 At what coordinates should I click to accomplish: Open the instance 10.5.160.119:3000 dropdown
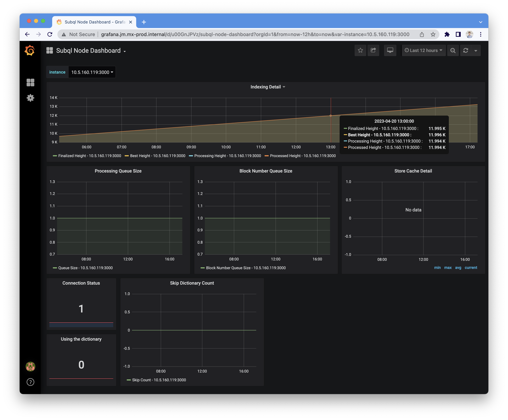click(92, 72)
